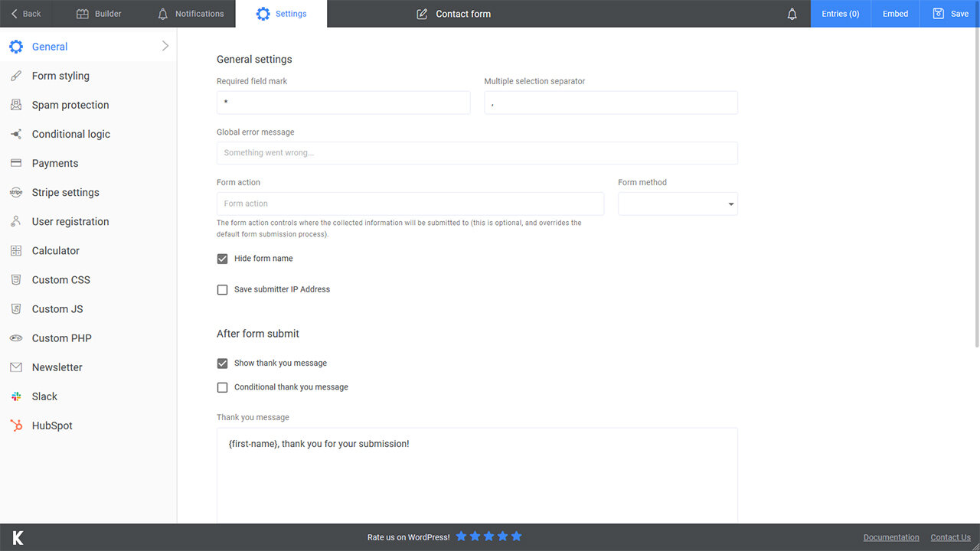
Task: Click the bell icon beside Entries
Action: point(792,14)
